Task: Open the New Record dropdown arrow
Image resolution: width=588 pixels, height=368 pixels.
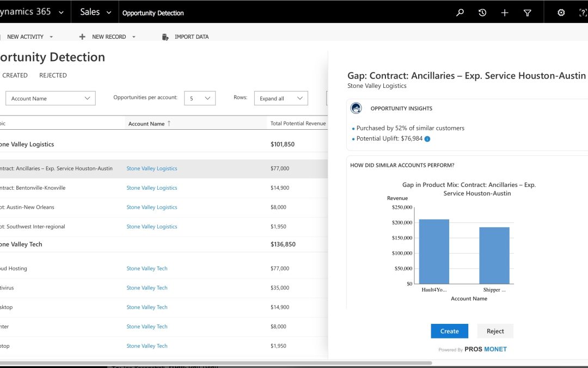Action: click(x=133, y=37)
